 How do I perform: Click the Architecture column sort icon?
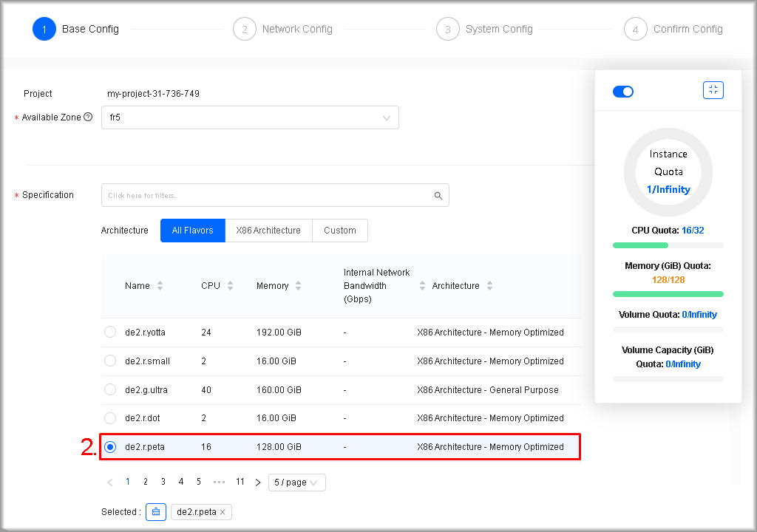[x=489, y=286]
